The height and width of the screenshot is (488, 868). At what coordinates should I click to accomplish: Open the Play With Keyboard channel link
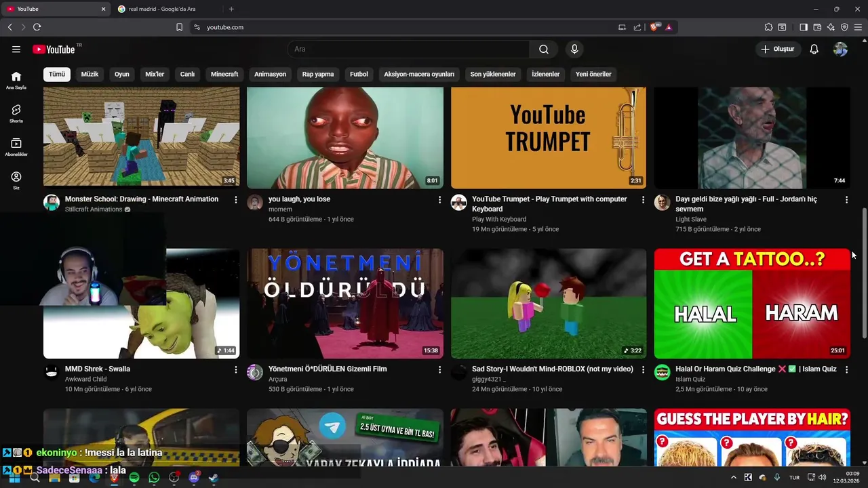499,219
